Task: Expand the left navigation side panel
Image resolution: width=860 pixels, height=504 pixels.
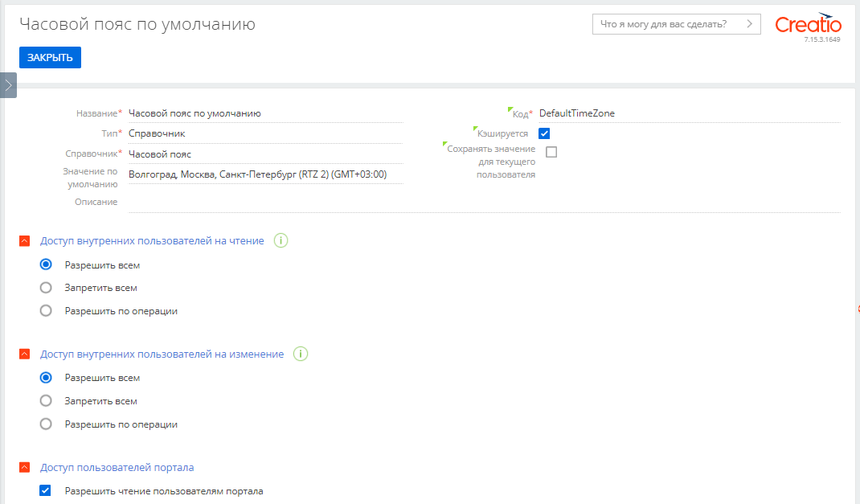Action: [x=9, y=84]
